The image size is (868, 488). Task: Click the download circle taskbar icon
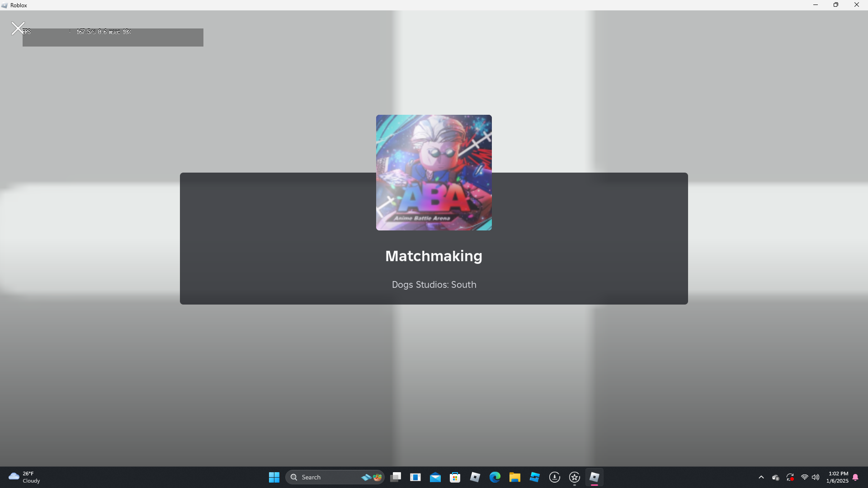point(555,477)
